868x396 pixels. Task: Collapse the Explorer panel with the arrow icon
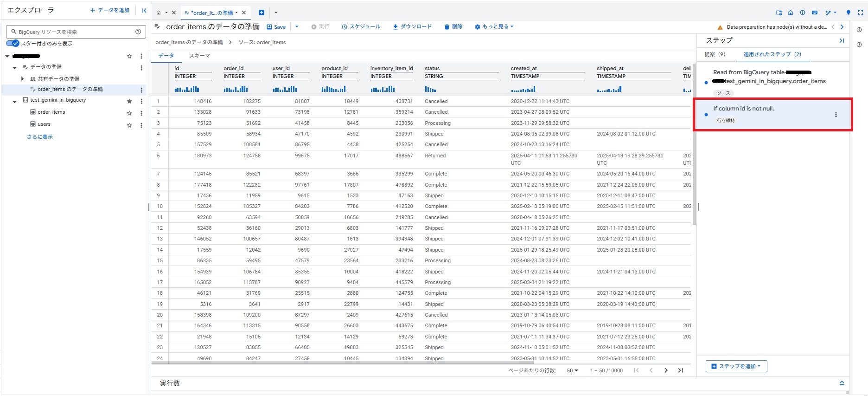point(144,10)
